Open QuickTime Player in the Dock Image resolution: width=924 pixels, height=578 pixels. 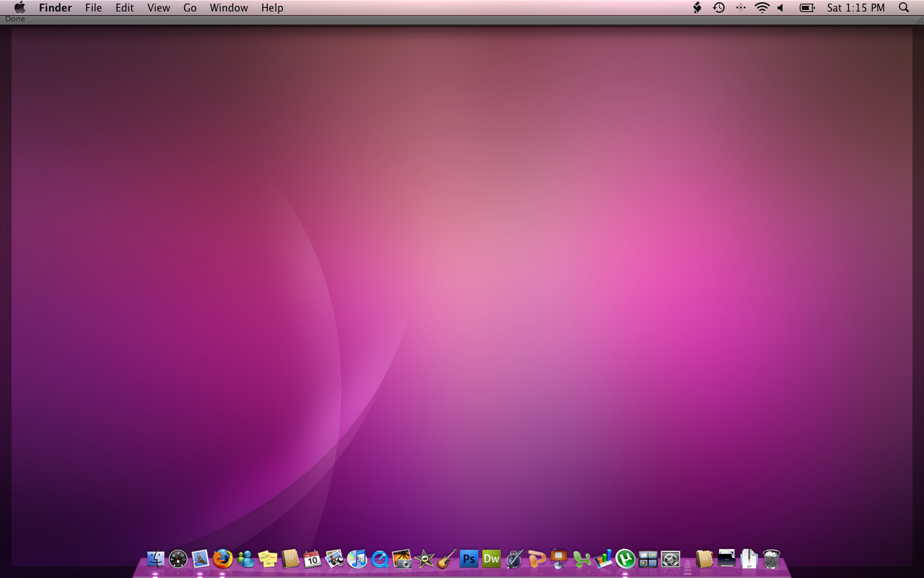tap(379, 558)
